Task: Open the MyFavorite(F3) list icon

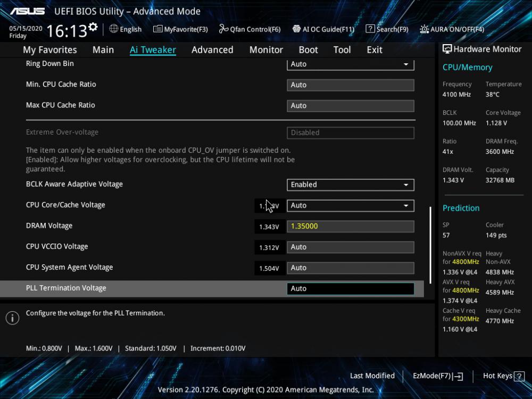Action: tap(157, 29)
